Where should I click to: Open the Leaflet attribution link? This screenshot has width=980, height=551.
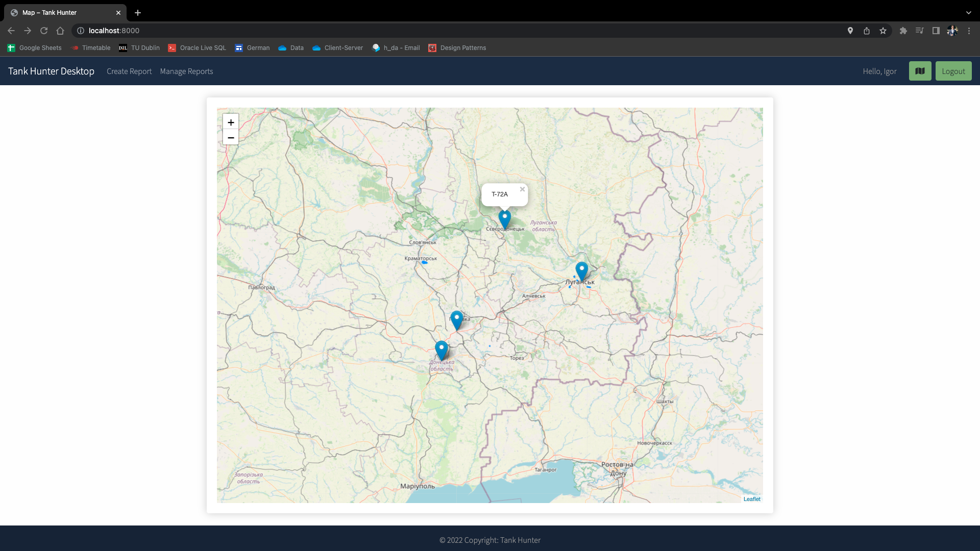[752, 499]
